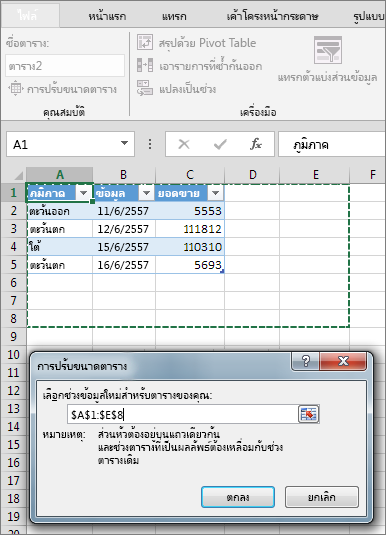Click cell with date 11/6/2557
Viewport: 386px width, 535px height.
pos(124,211)
